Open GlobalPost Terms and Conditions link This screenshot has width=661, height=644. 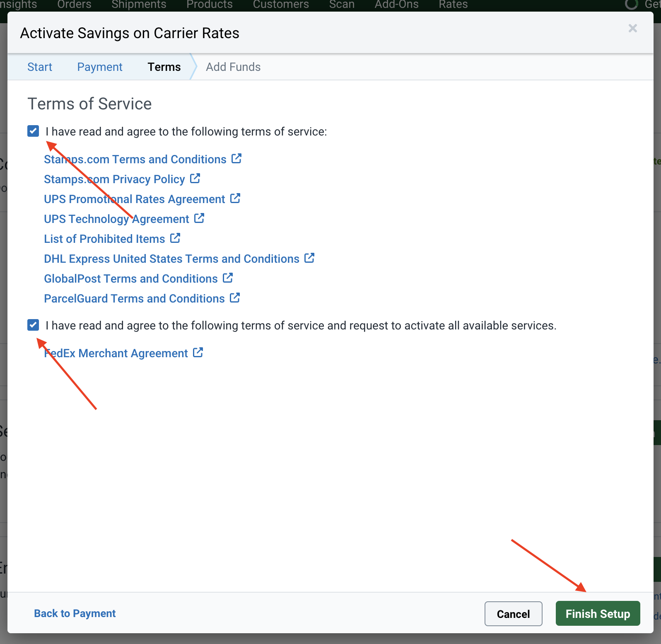131,279
